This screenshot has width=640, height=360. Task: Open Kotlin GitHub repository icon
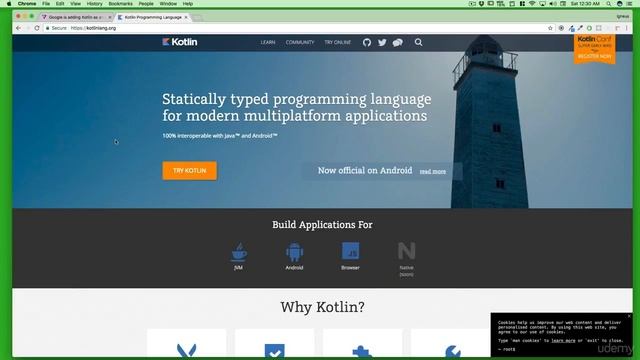coord(367,42)
